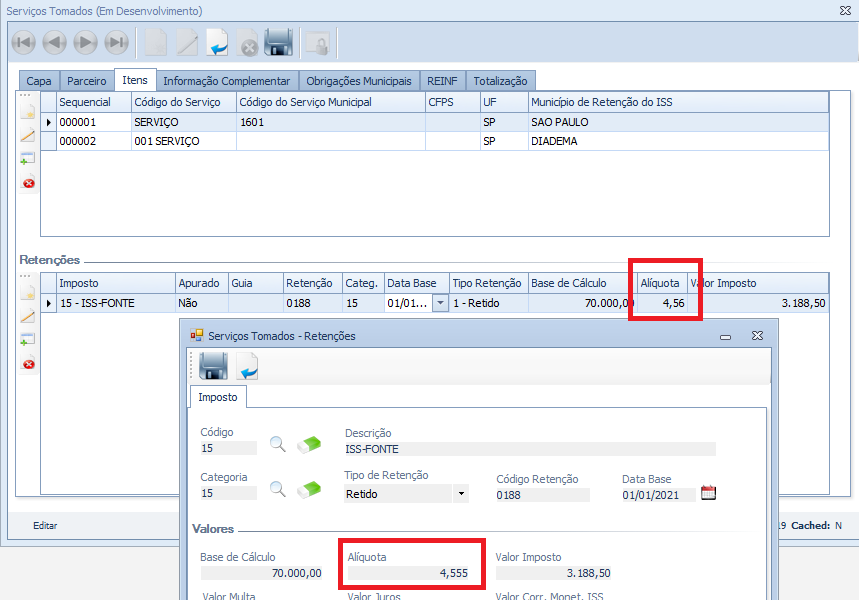
Task: Jump to last record navigation button
Action: pyautogui.click(x=117, y=42)
